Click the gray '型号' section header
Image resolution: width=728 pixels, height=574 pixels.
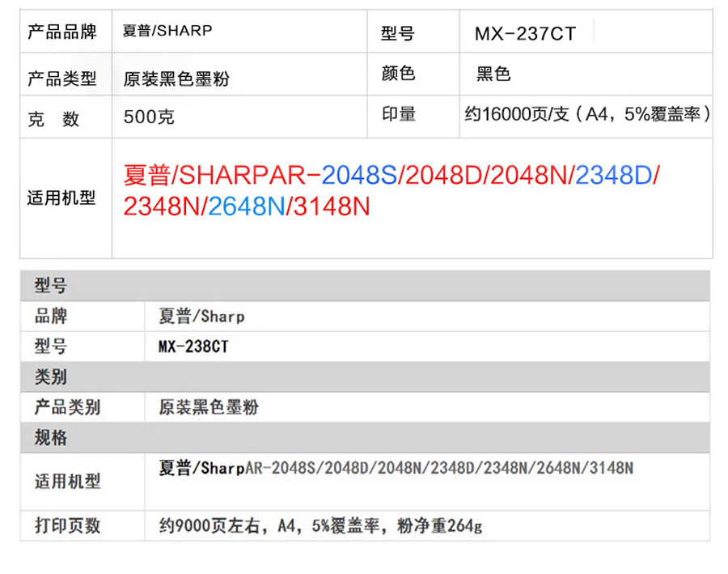coord(365,285)
